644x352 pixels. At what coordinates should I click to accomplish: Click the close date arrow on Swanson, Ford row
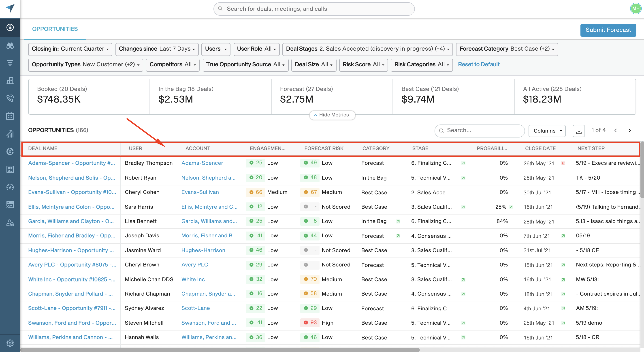(563, 323)
